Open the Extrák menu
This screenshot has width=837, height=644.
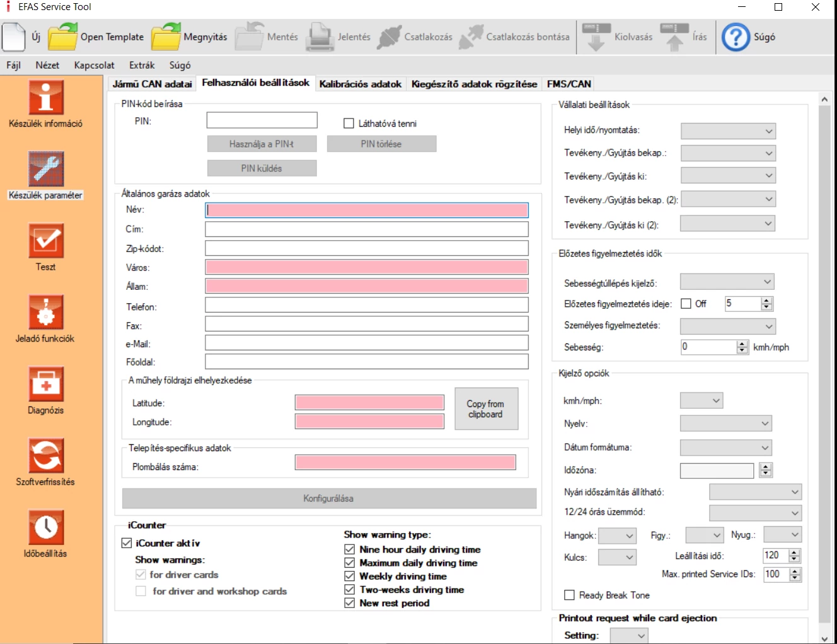142,65
